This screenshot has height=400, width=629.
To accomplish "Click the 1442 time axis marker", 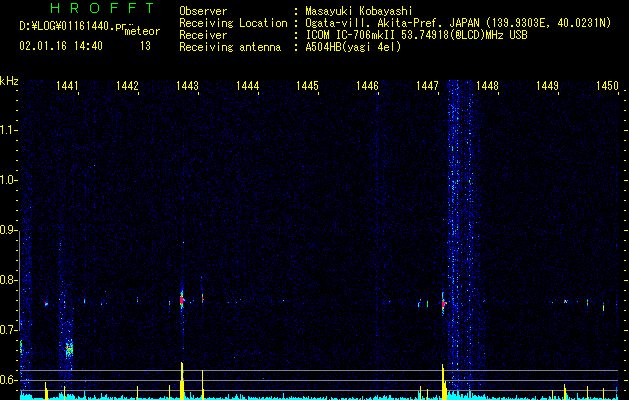I will pos(127,86).
